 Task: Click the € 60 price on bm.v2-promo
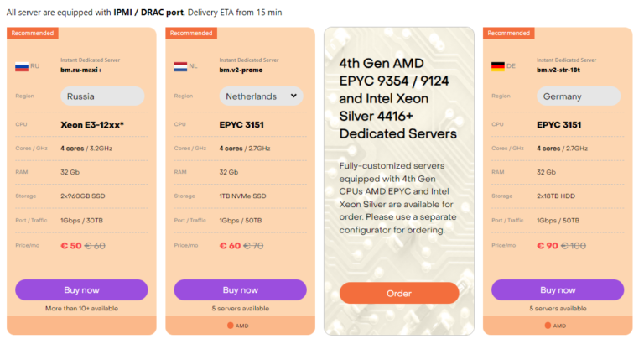pos(230,245)
